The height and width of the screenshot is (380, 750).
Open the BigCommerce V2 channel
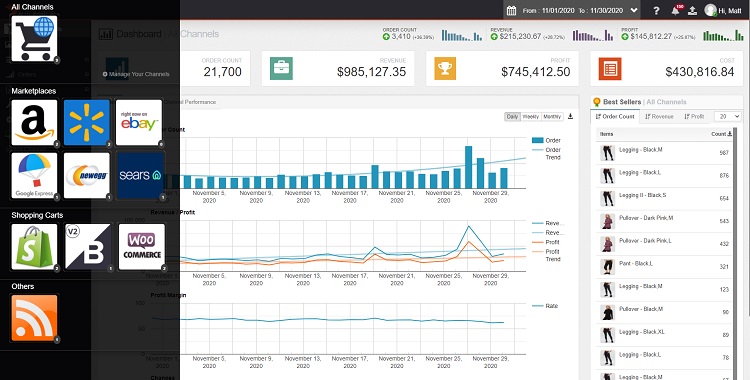[88, 246]
